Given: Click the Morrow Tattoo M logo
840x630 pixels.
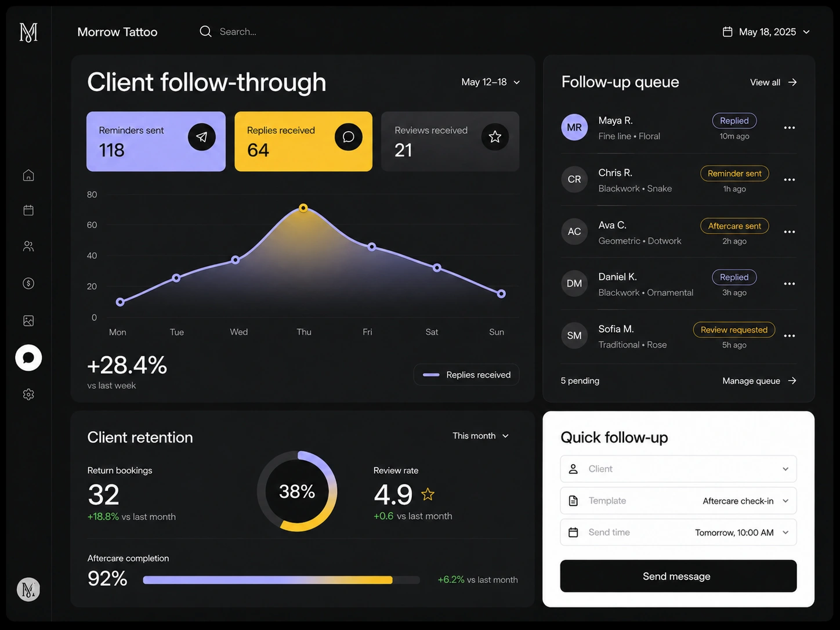Looking at the screenshot, I should coord(28,32).
